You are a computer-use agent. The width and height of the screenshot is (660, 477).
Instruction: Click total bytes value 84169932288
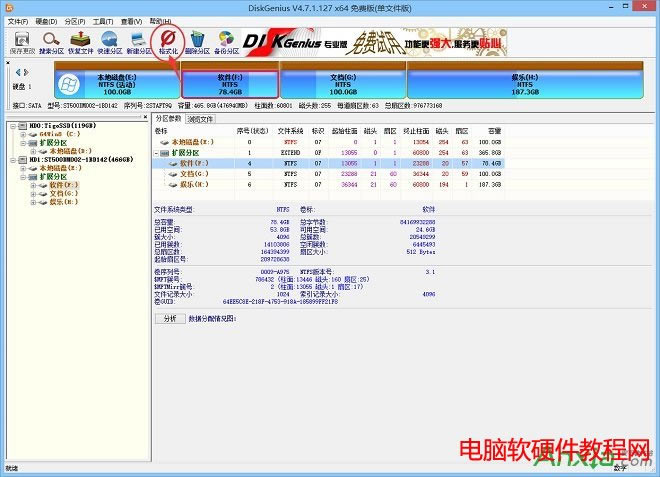pyautogui.click(x=417, y=222)
